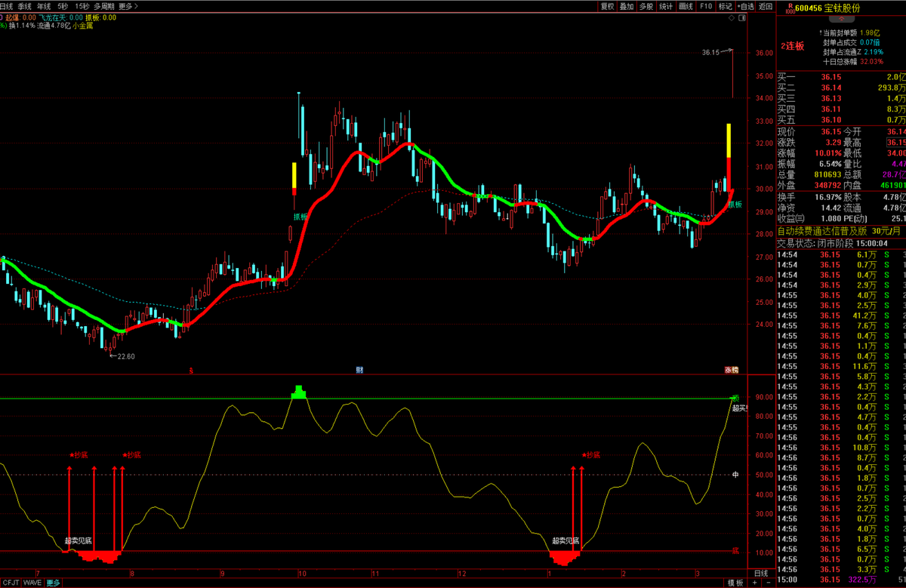Expand the 更多 periods dropdown at top

point(128,6)
